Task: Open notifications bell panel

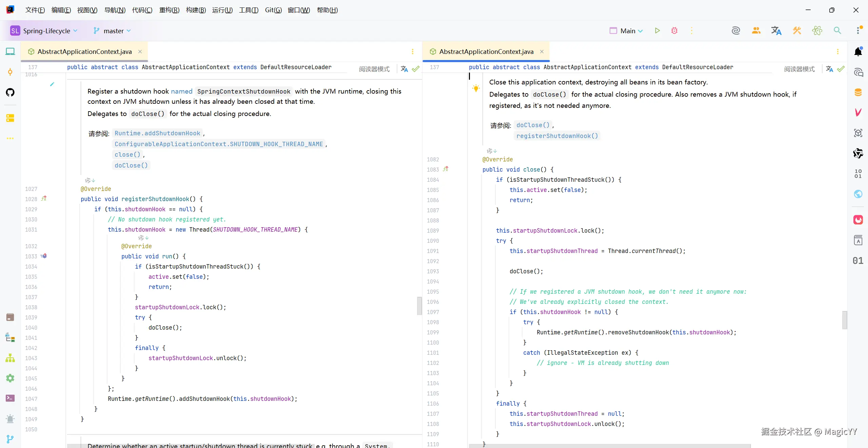Action: (858, 52)
